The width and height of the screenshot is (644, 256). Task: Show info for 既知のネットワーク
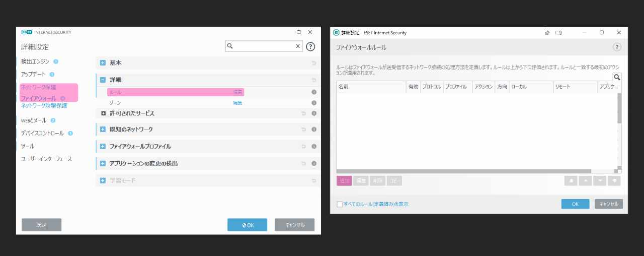[x=314, y=130]
